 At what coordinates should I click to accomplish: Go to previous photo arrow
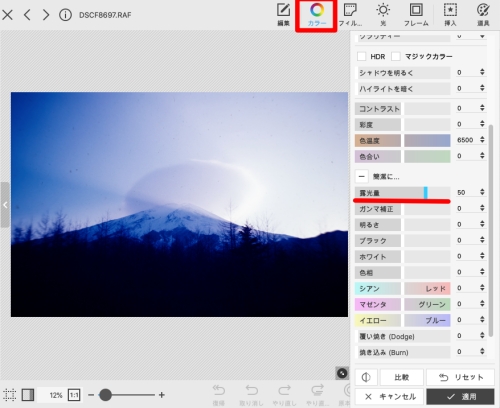click(x=28, y=15)
